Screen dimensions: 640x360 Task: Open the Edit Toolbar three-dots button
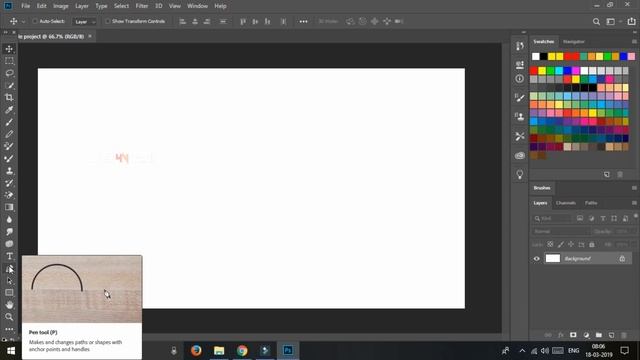tap(9, 329)
